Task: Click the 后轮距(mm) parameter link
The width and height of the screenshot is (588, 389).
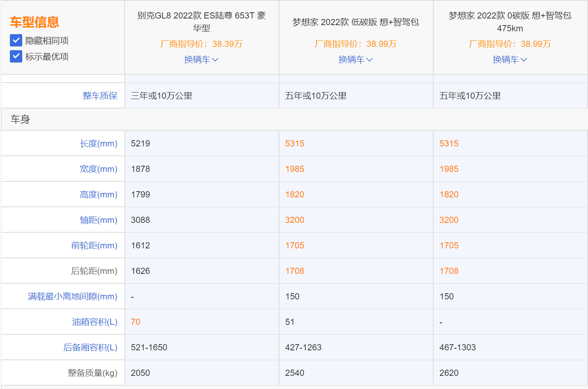Action: coord(96,271)
